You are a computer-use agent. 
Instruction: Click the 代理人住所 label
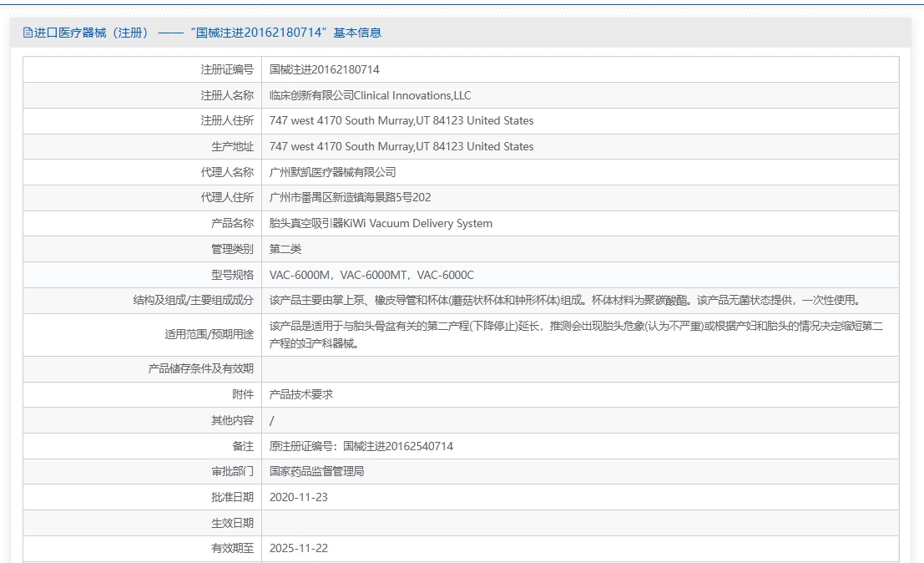(227, 197)
